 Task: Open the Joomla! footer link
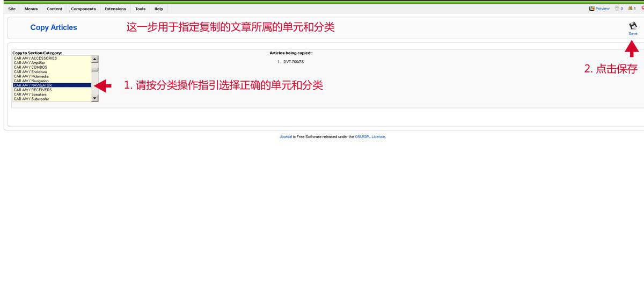pos(286,137)
